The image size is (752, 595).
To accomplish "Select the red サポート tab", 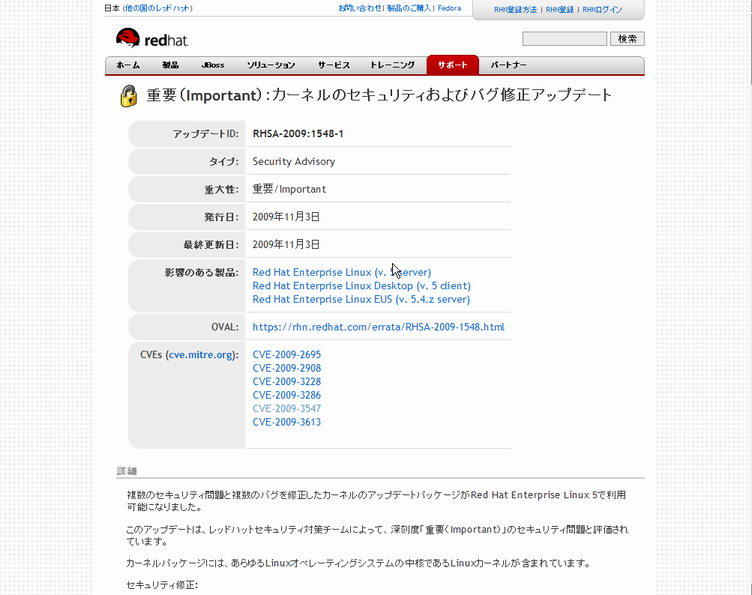I will 453,65.
